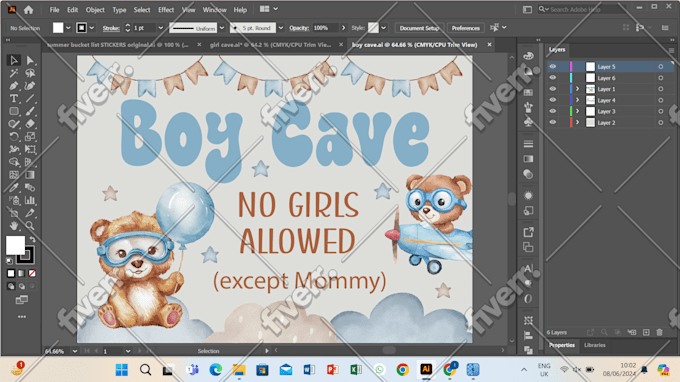Toggle Layer 5 target circle

tap(660, 67)
